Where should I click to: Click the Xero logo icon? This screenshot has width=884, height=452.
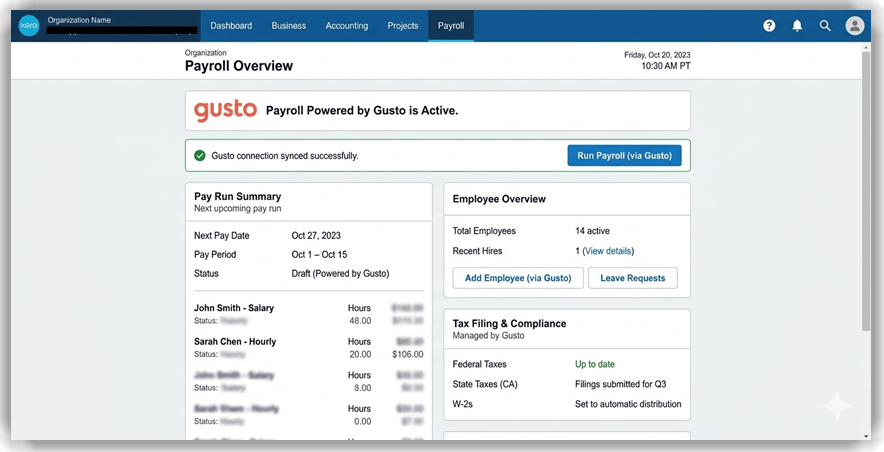point(29,26)
